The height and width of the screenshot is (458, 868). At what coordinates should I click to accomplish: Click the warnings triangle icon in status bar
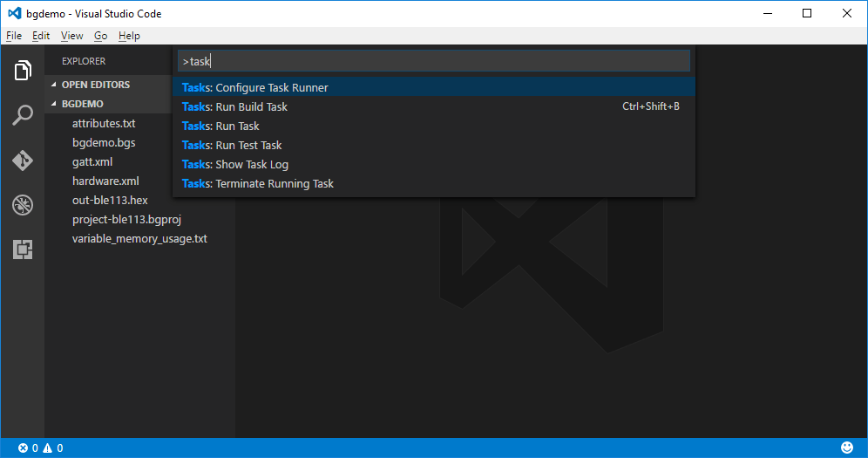[48, 448]
